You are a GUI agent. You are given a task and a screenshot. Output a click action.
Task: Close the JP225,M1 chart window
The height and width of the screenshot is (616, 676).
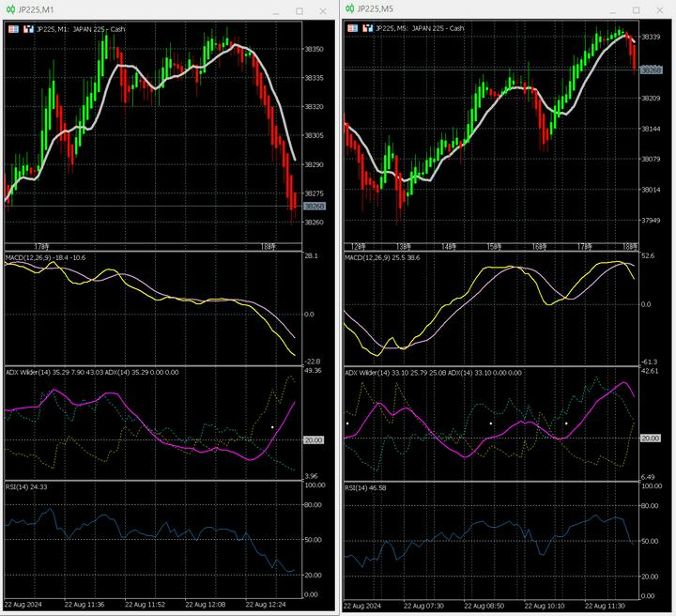[324, 11]
